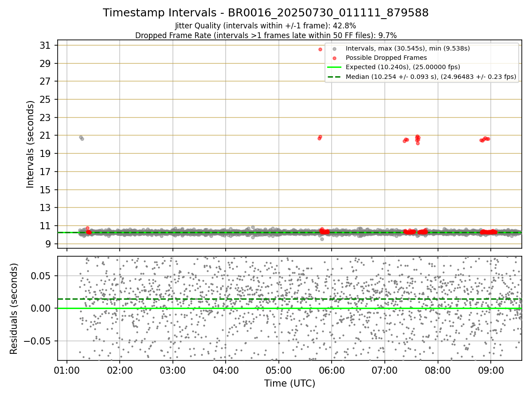Click y-axis tick label '19'
The image size is (532, 399).
(x=45, y=154)
